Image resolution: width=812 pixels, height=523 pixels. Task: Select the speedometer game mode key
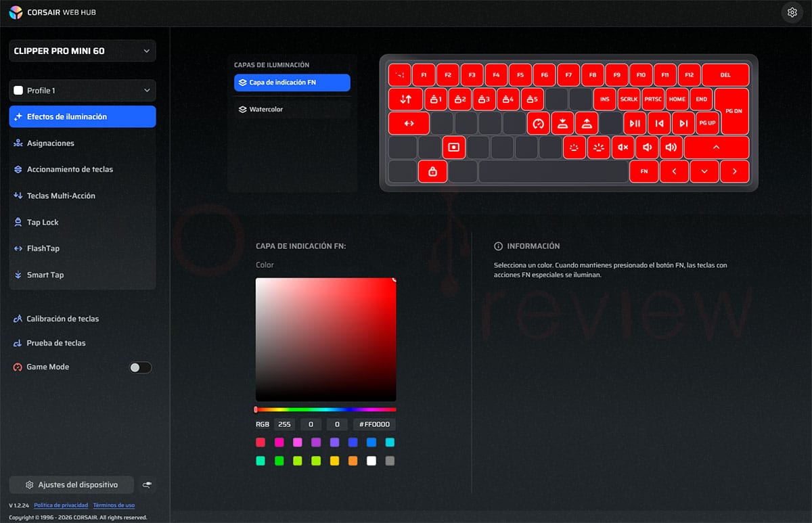click(x=539, y=123)
